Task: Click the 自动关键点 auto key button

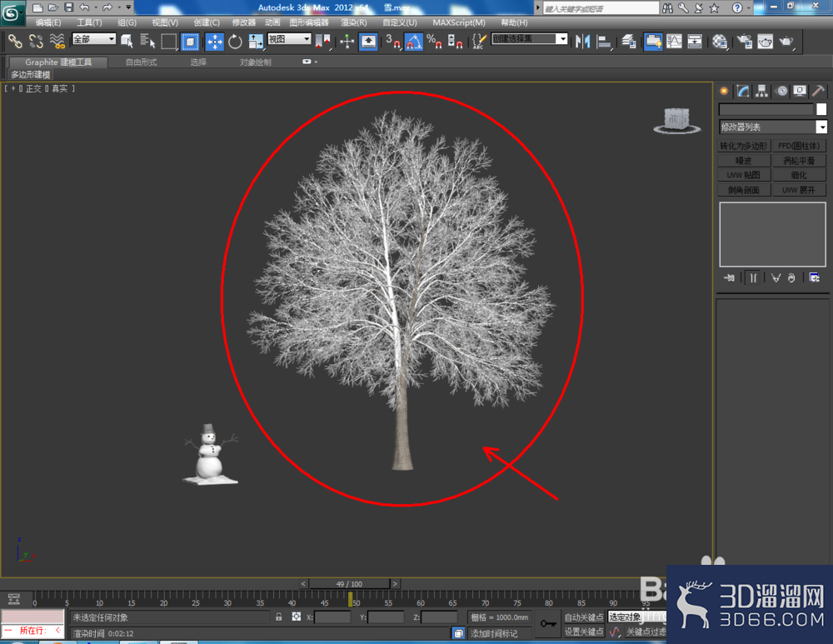Action: pyautogui.click(x=584, y=617)
